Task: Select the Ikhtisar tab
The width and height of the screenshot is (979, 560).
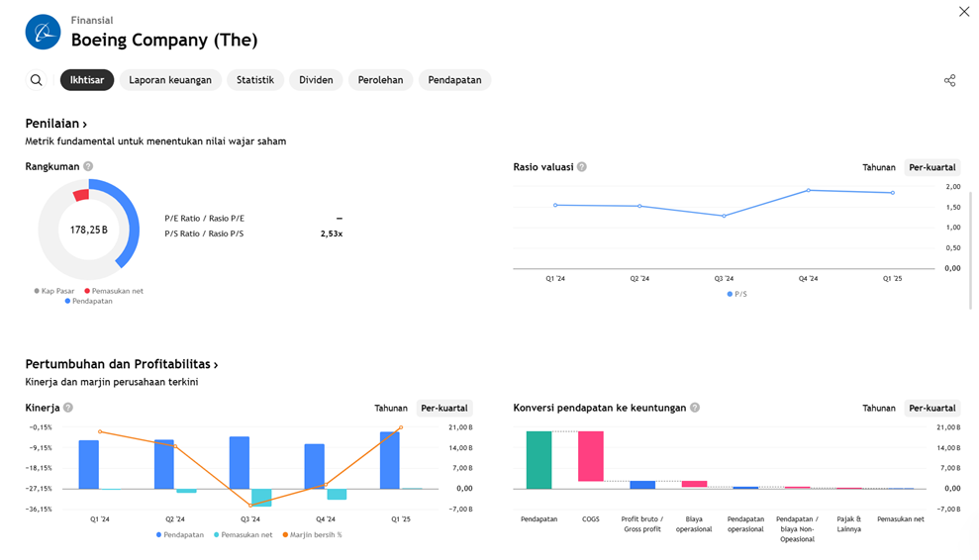Action: (x=87, y=80)
